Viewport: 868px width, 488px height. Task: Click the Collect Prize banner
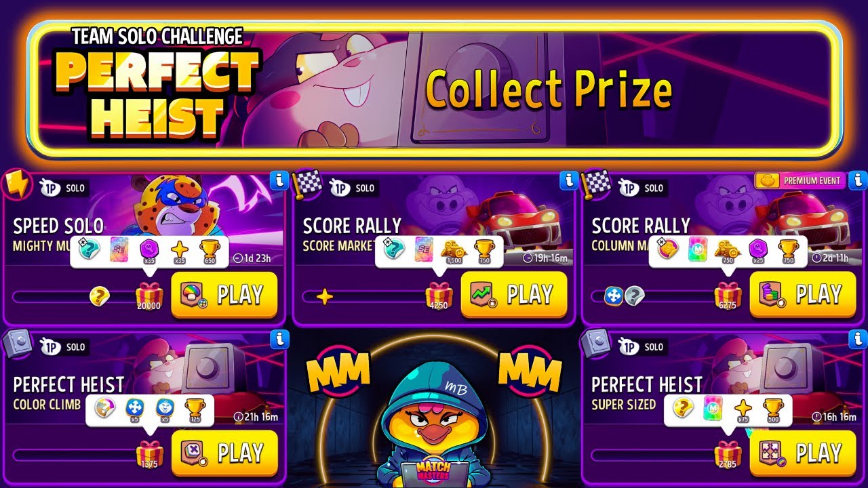pos(434,90)
